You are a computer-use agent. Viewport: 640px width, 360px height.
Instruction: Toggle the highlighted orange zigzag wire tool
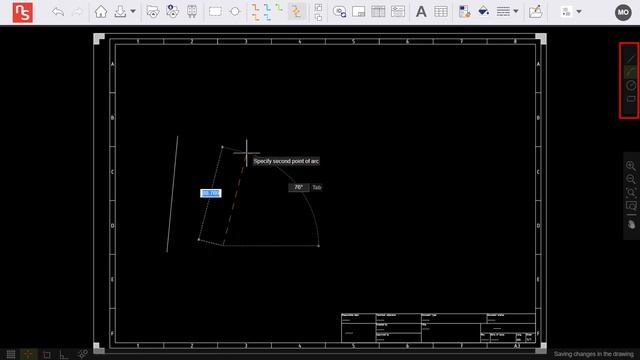click(x=297, y=11)
